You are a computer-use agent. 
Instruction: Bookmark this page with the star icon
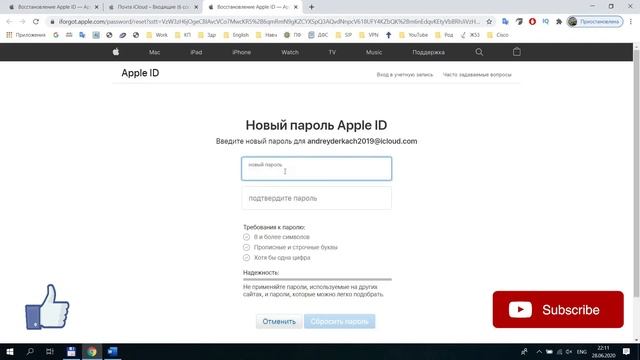pyautogui.click(x=489, y=21)
